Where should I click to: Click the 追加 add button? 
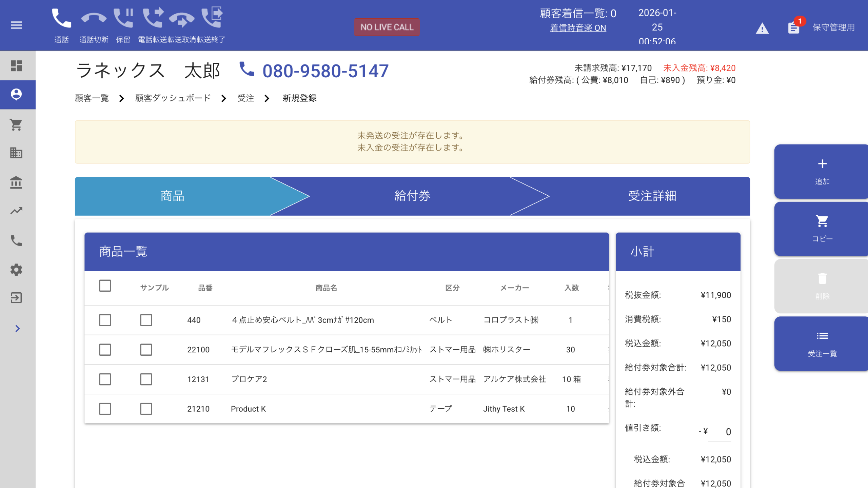tap(822, 172)
